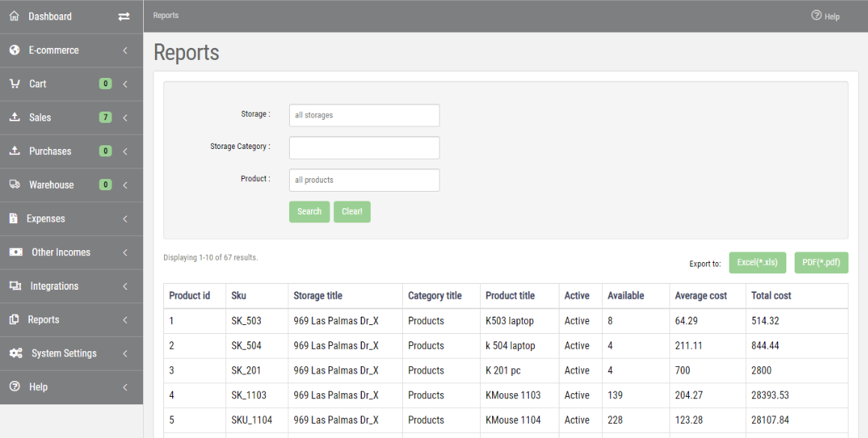Click the Purchases icon in the sidebar

(13, 150)
